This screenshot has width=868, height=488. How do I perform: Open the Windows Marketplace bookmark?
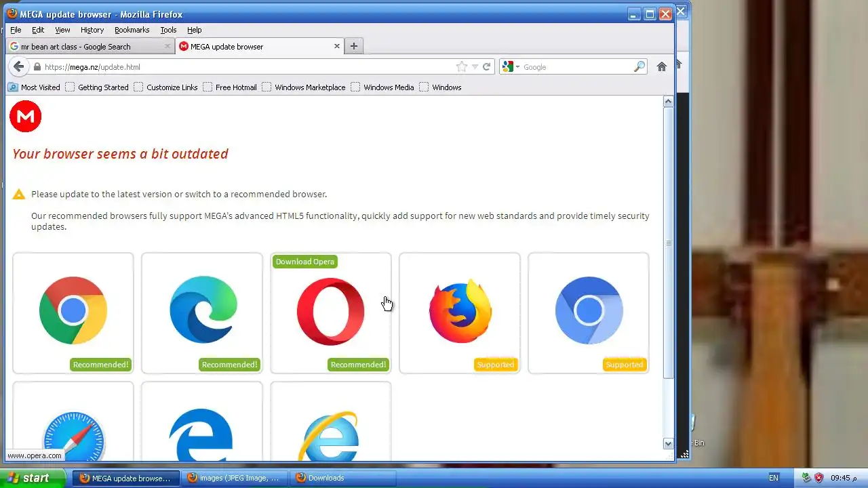[304, 87]
